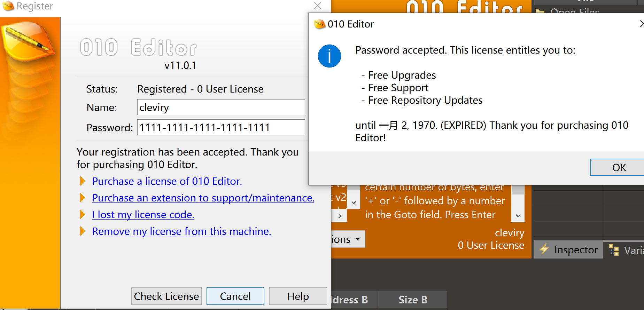Click the Register dialog title icon
The image size is (644, 310).
point(8,6)
